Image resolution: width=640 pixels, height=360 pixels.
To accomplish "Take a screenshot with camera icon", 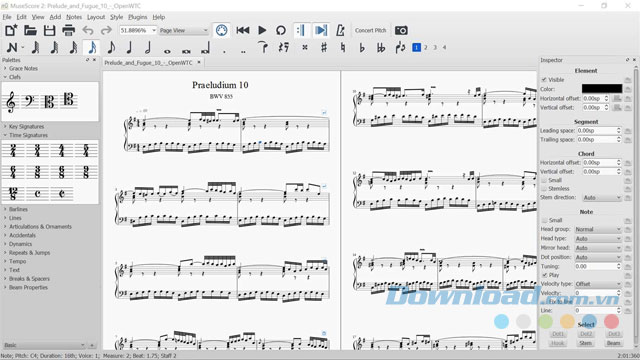I will coord(401,30).
